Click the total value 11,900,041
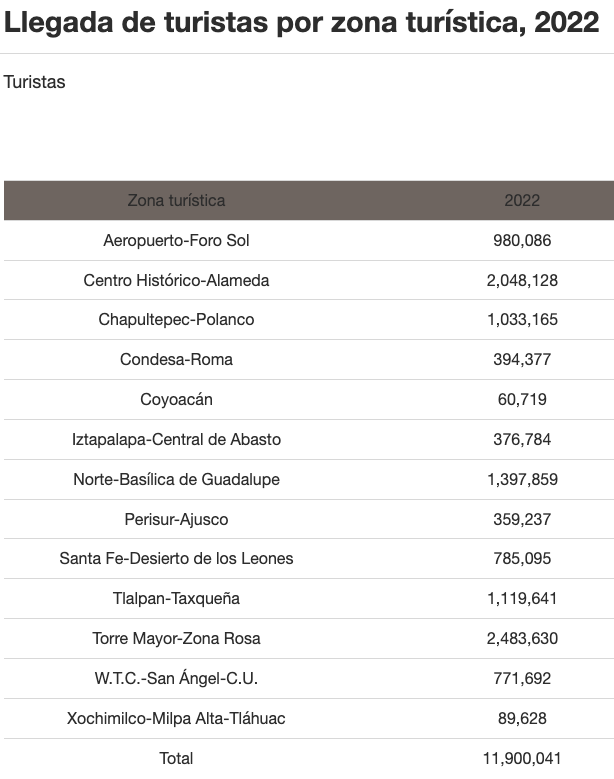The image size is (614, 779). click(x=522, y=759)
